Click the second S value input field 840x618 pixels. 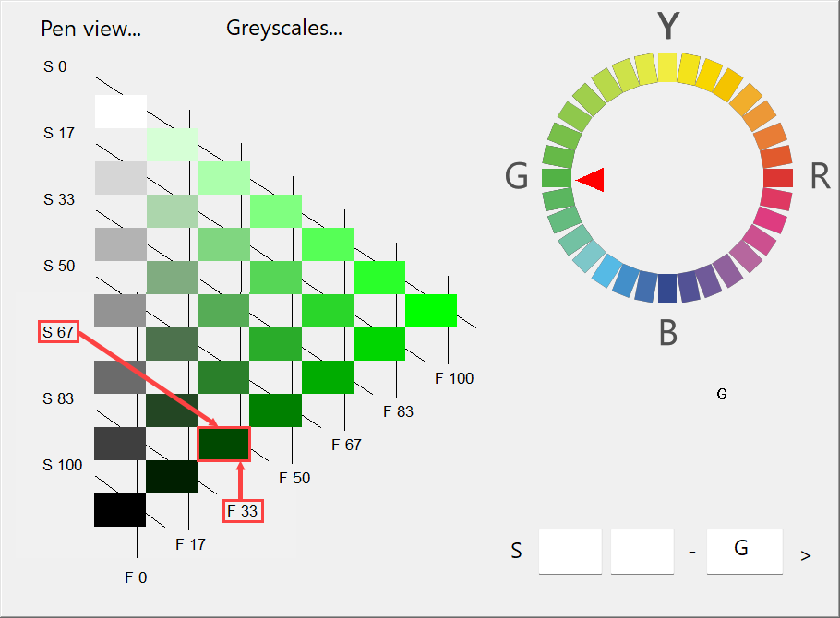642,551
